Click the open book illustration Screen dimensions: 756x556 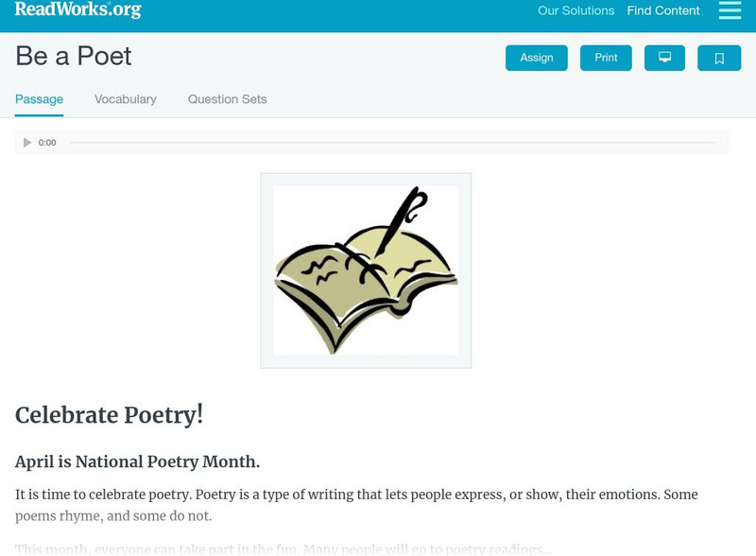[366, 269]
